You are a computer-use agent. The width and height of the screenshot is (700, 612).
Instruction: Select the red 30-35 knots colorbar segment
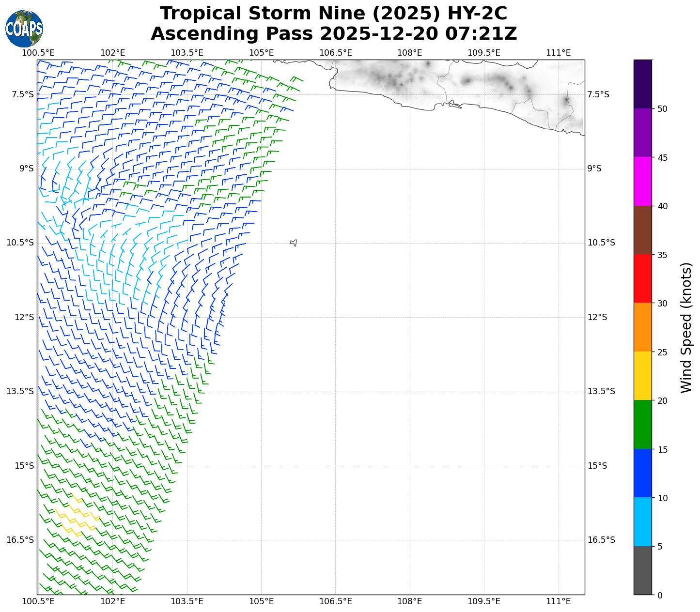pyautogui.click(x=643, y=278)
